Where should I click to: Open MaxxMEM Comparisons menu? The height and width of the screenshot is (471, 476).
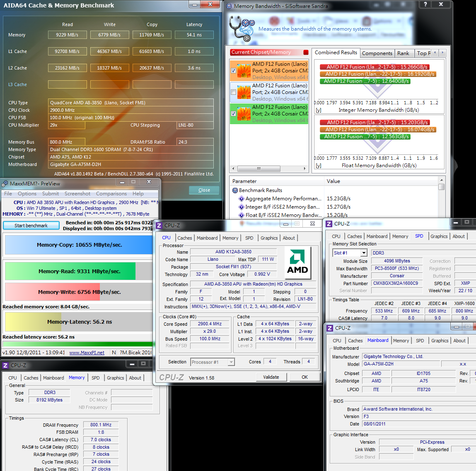(x=111, y=194)
